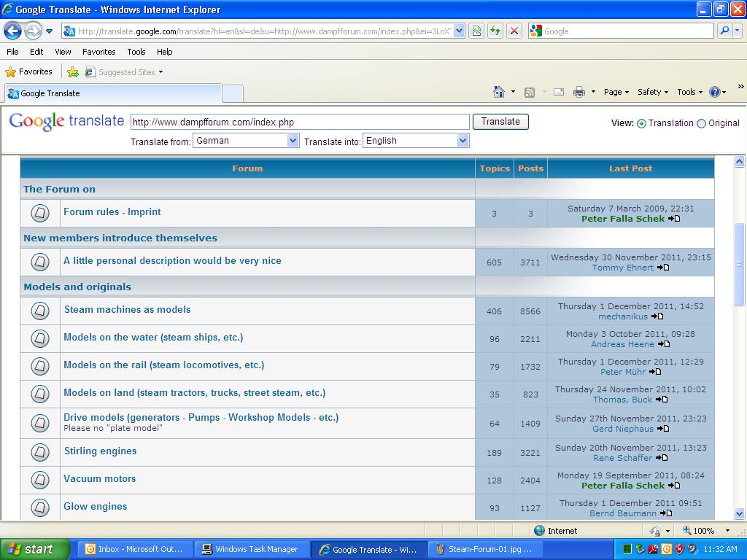Screen dimensions: 747x560
Task: Click the dampfforum URL input field
Action: [x=300, y=122]
